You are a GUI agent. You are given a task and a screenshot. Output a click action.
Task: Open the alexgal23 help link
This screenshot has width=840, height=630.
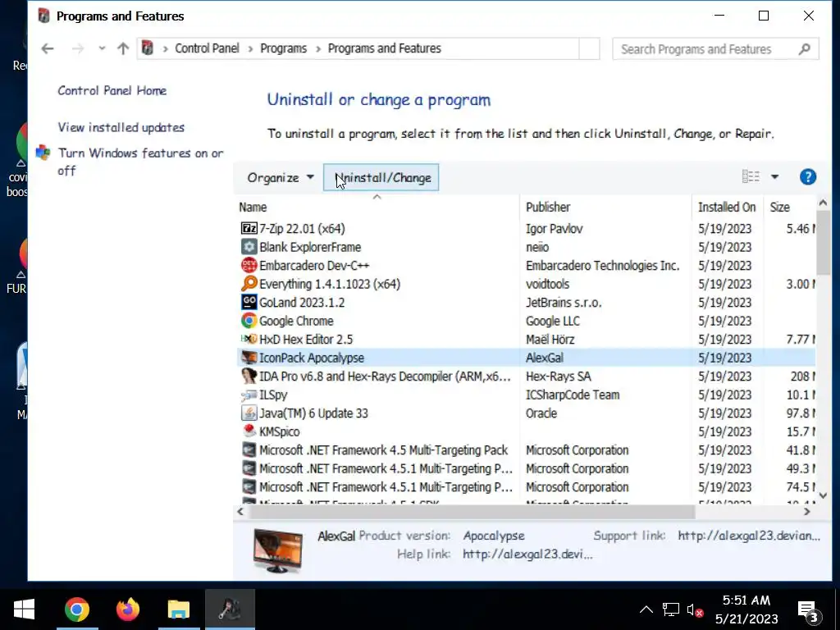tap(527, 555)
